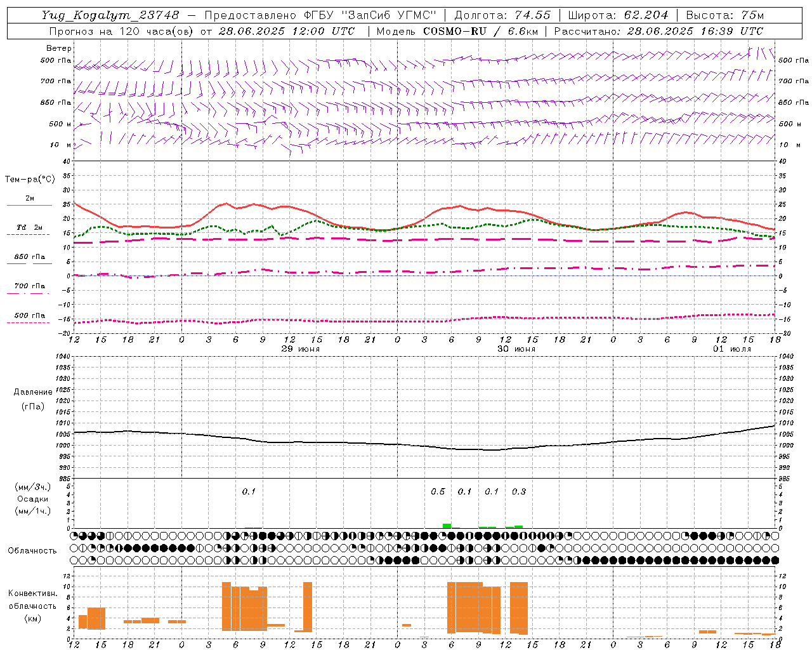Select the forecast start time 28.06.2025 12:00 UTC
Image resolution: width=812 pixels, height=650 pixels.
click(286, 31)
